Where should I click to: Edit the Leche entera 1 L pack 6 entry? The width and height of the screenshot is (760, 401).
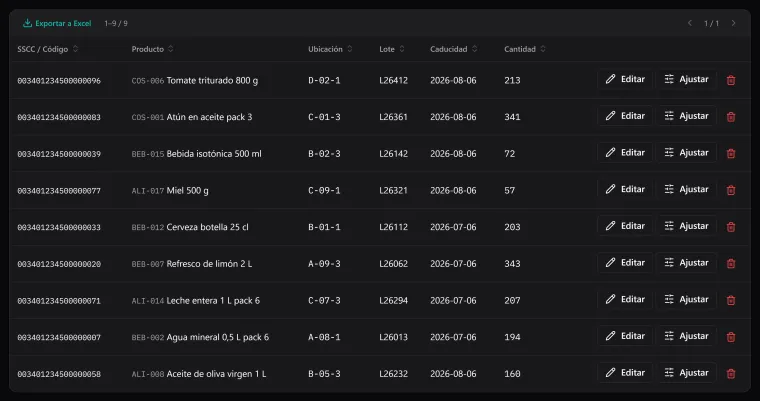(x=625, y=300)
